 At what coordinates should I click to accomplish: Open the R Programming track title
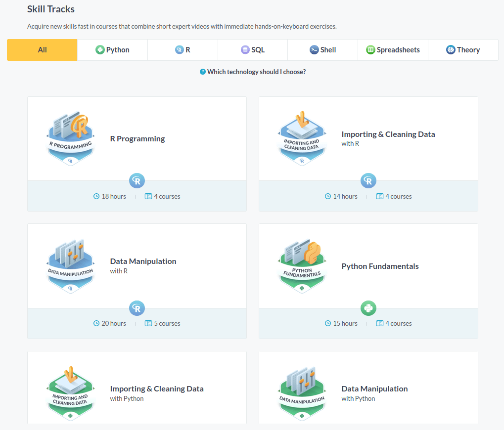point(137,139)
